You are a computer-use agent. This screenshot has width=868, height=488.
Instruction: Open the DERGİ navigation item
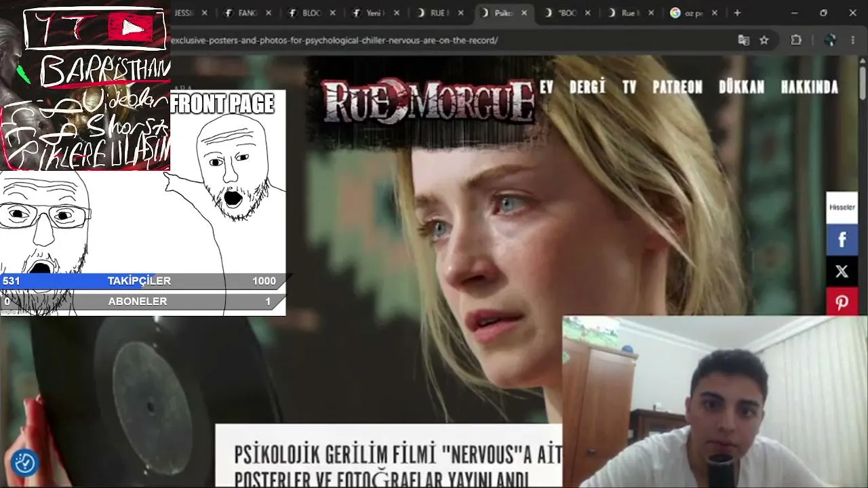tap(587, 87)
